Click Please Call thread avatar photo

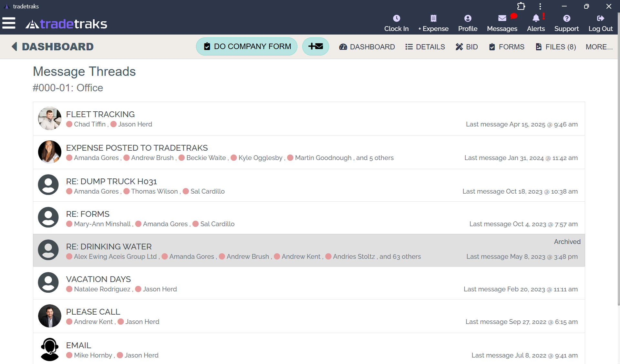[x=50, y=316]
